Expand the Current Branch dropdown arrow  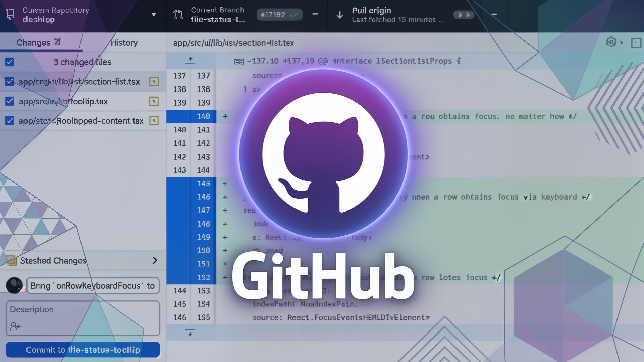pos(315,14)
